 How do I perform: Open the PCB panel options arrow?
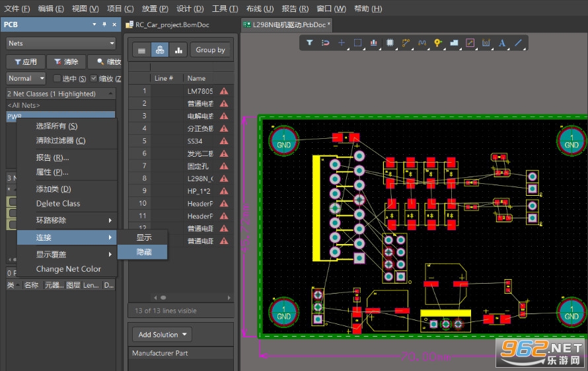94,24
